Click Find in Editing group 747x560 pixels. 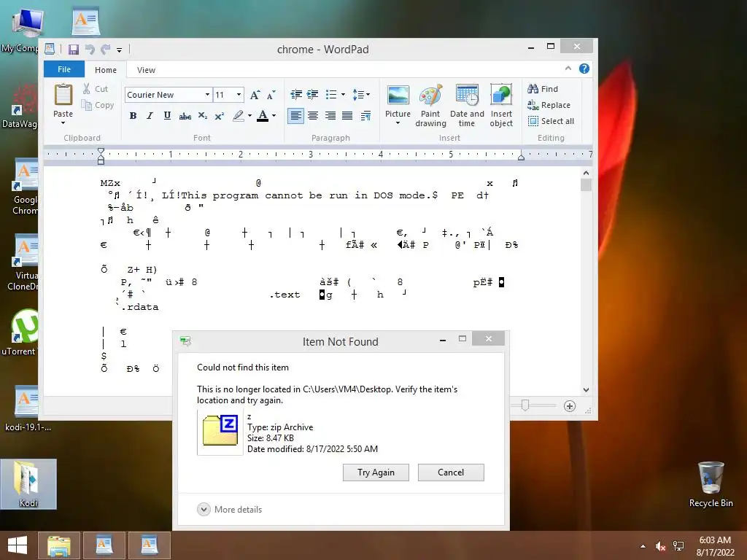point(543,88)
